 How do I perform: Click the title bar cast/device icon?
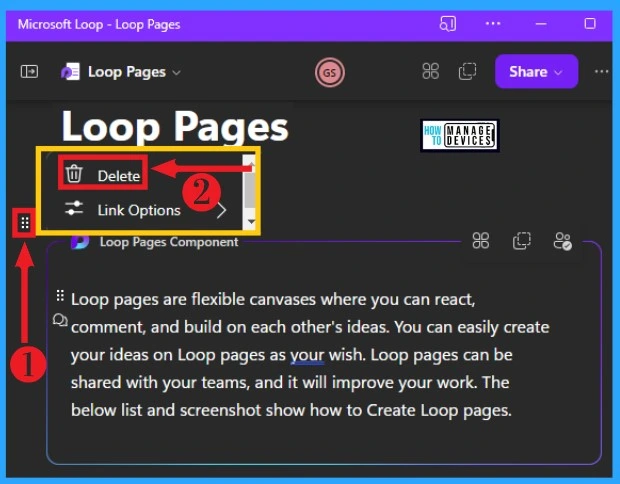coord(448,24)
